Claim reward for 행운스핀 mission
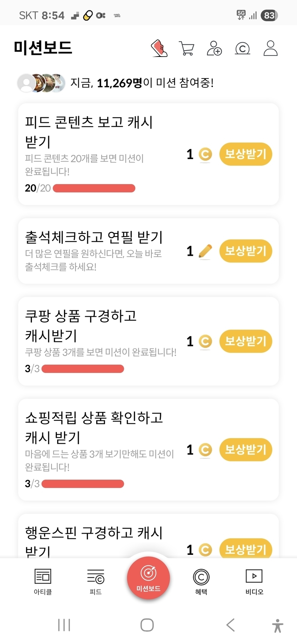 point(245,549)
